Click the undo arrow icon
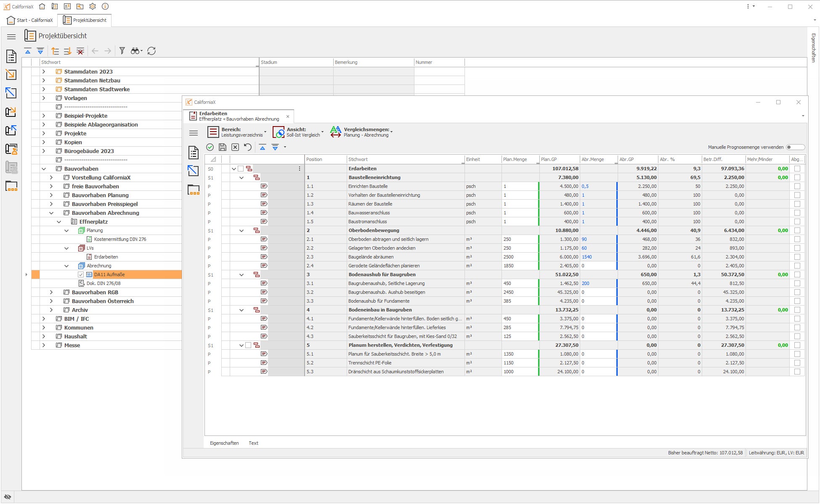 coord(248,147)
